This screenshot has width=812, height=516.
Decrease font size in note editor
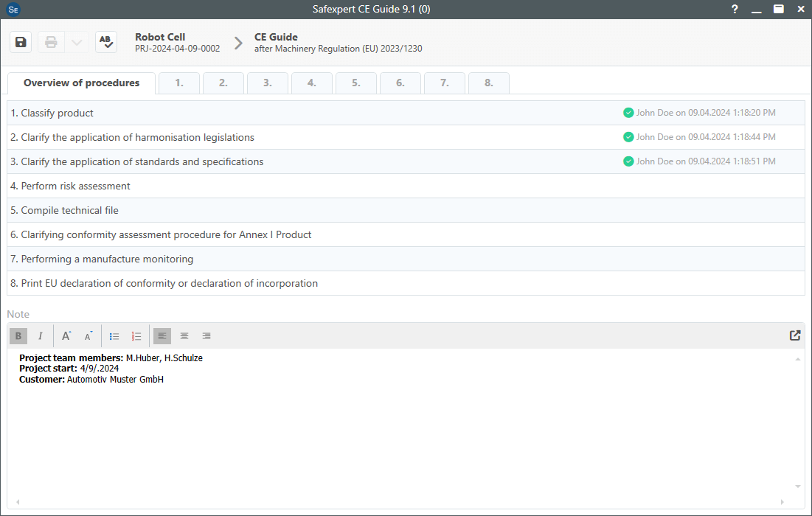(88, 336)
